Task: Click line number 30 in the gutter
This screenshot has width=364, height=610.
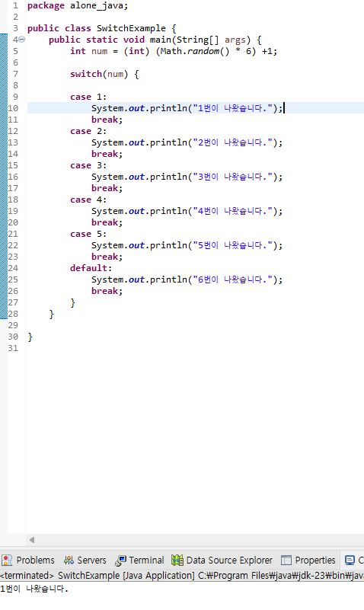Action: tap(13, 337)
